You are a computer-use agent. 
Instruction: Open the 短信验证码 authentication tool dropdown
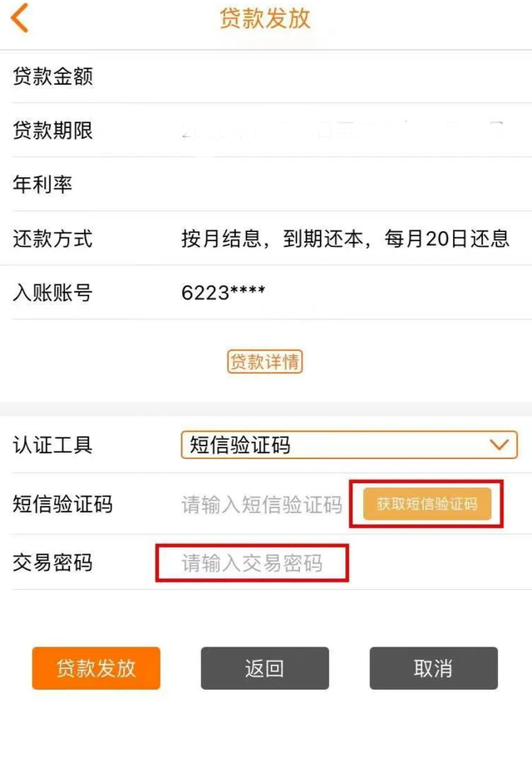point(349,445)
